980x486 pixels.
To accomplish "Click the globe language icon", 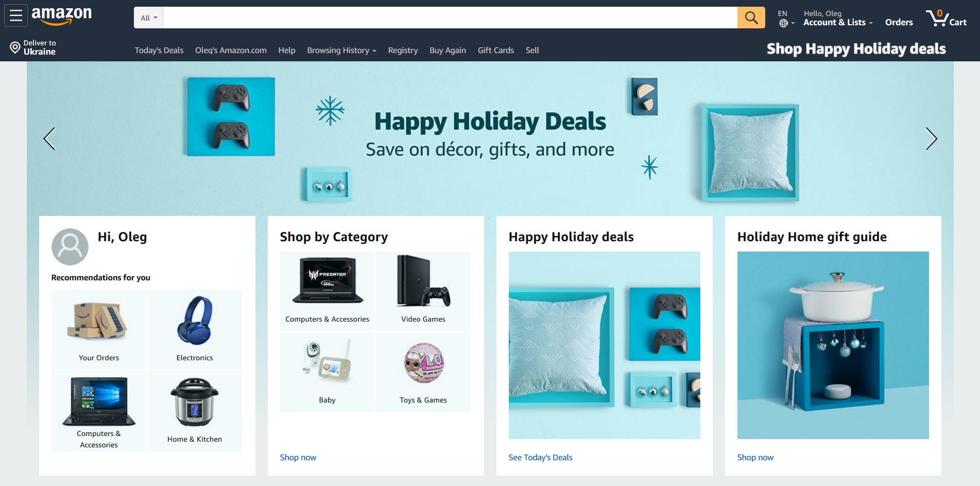I will tap(783, 23).
